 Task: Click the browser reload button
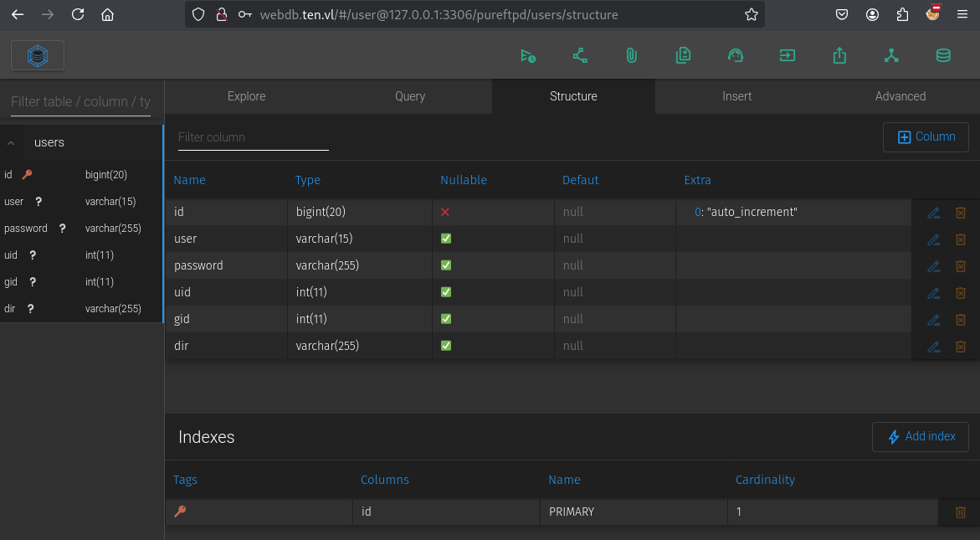78,14
